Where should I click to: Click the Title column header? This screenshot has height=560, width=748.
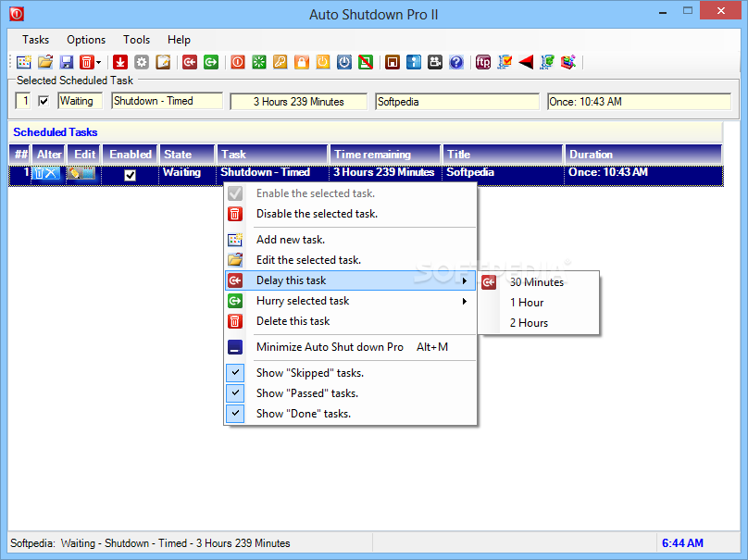coord(503,155)
